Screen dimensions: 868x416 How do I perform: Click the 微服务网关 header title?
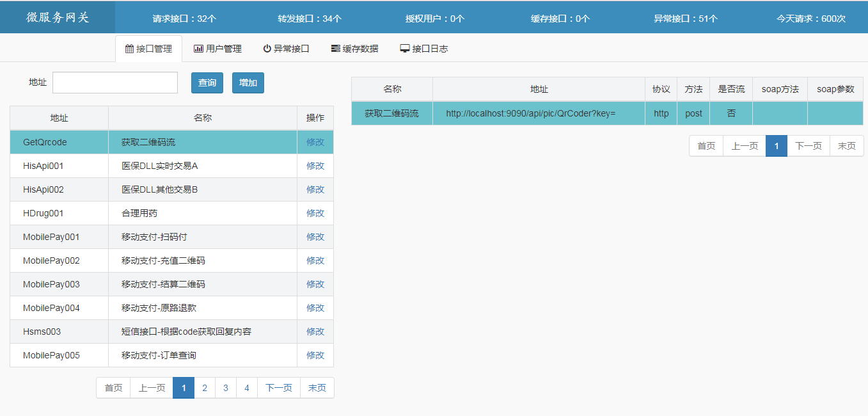click(x=58, y=17)
